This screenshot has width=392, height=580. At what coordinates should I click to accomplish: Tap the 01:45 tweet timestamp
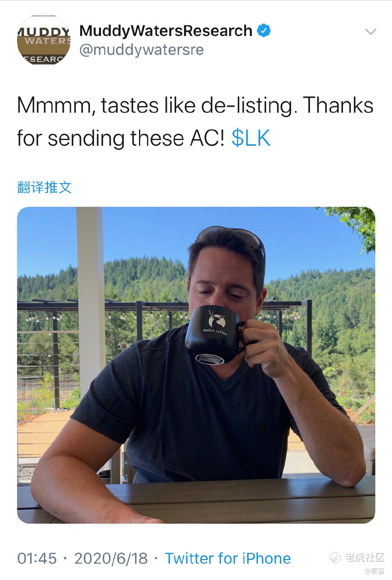pos(37,558)
